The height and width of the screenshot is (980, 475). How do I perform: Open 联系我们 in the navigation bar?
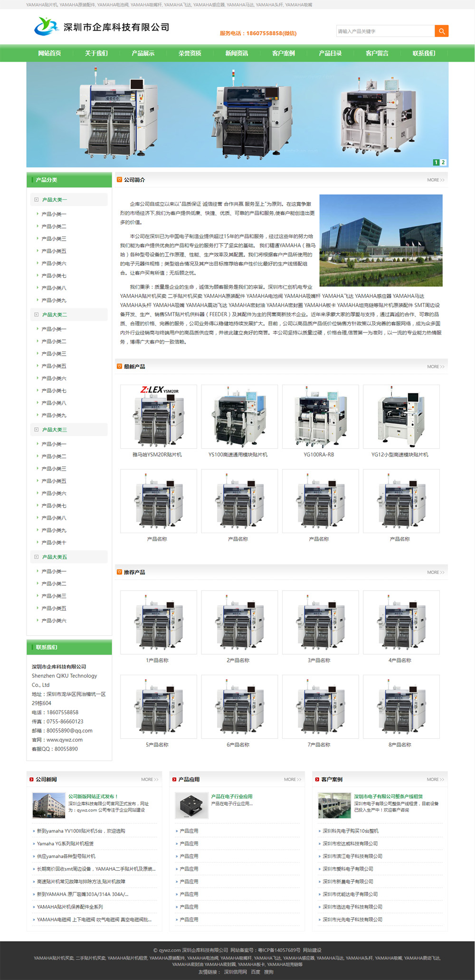pos(424,53)
